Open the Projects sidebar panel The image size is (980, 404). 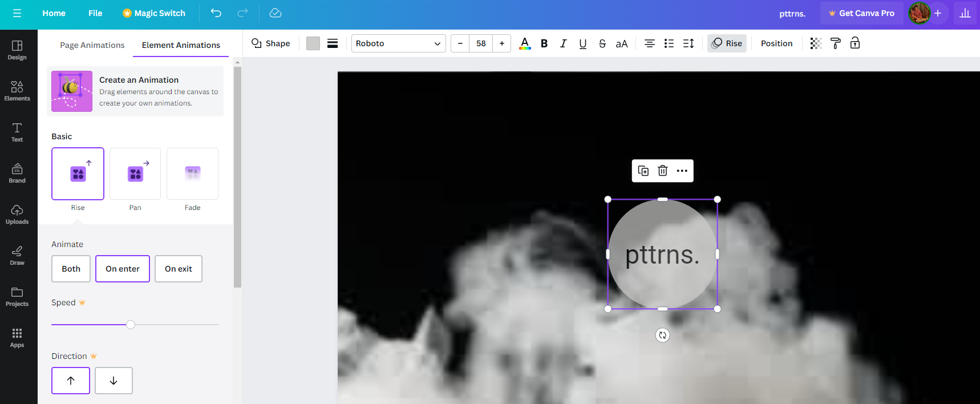(x=17, y=297)
